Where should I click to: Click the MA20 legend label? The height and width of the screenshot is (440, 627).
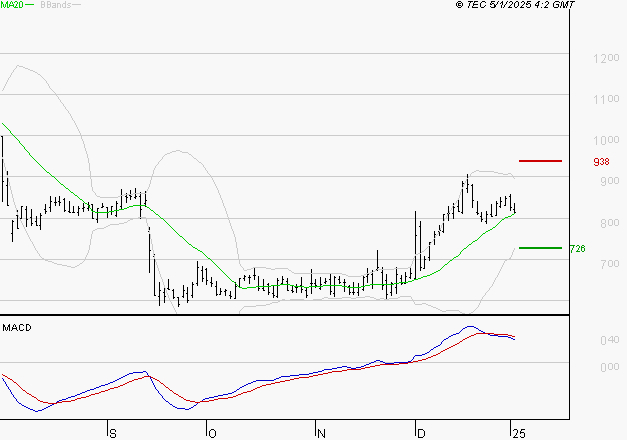[12, 5]
